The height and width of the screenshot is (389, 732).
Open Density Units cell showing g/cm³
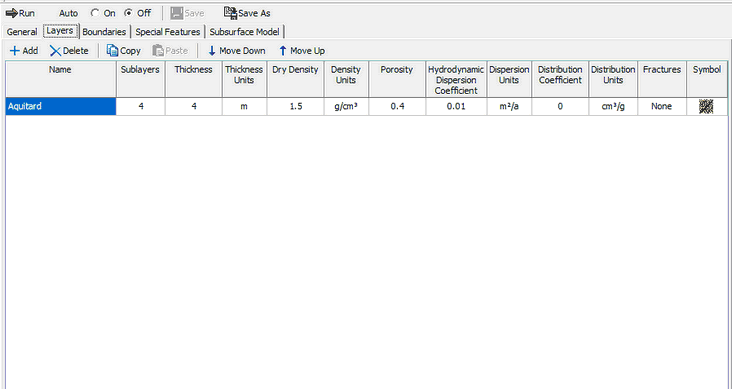click(x=346, y=106)
